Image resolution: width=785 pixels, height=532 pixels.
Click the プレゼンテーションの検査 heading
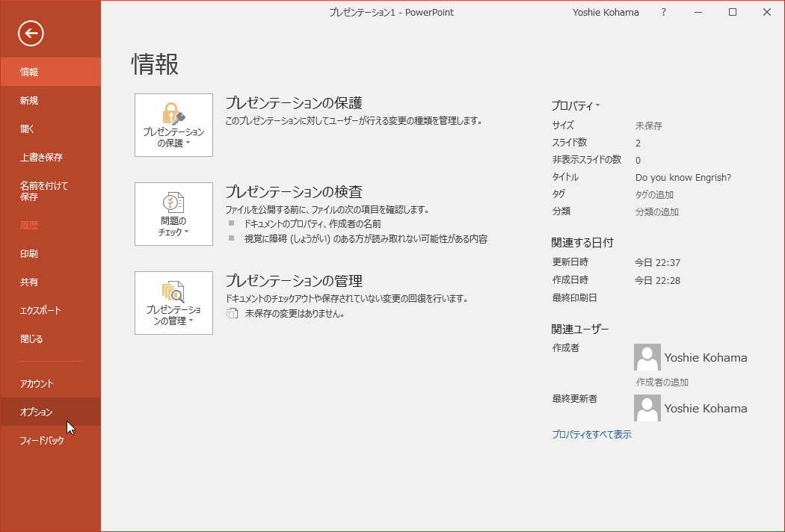(x=294, y=192)
